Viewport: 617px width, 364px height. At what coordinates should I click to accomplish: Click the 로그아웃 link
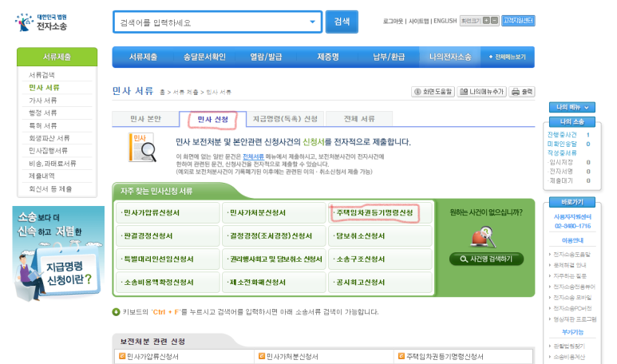[x=393, y=21]
